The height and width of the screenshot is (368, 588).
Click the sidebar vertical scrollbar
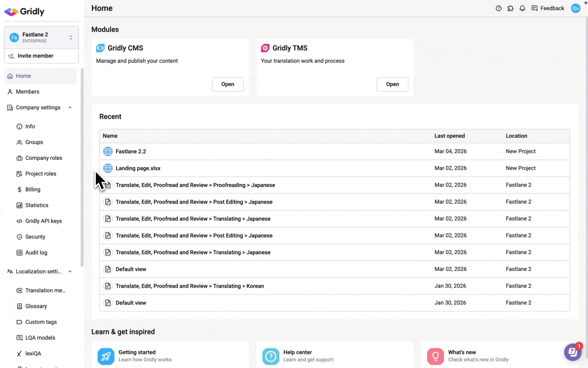point(82,167)
